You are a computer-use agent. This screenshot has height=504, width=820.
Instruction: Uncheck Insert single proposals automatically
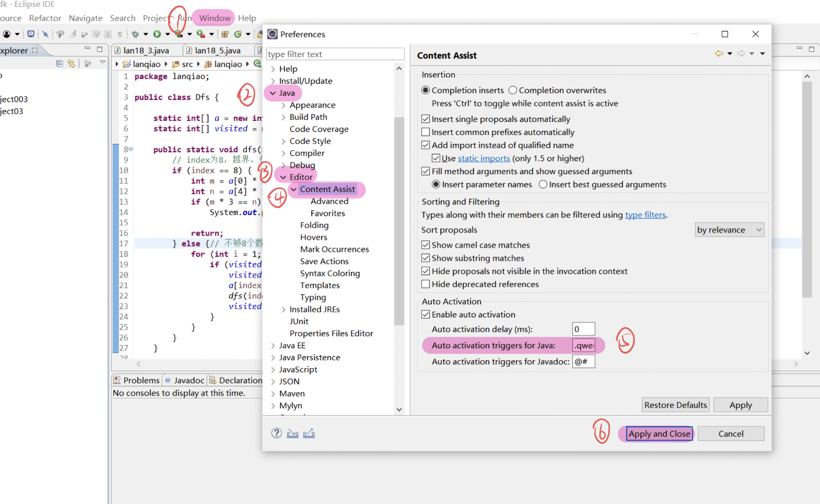[x=426, y=119]
